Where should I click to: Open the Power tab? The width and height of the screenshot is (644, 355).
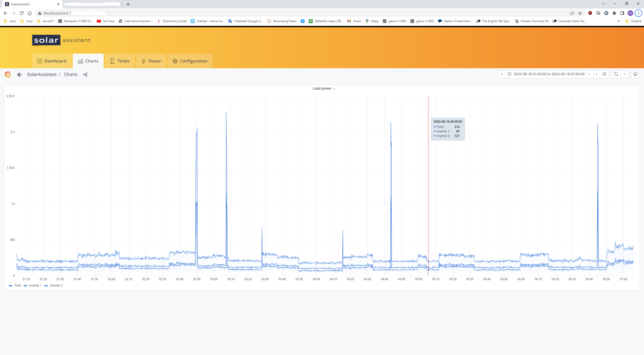tap(151, 61)
